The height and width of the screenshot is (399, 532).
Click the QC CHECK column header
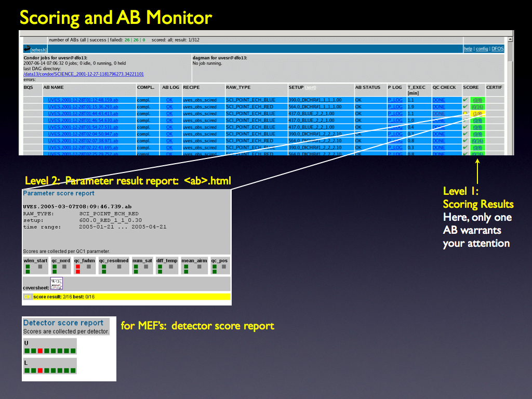444,87
